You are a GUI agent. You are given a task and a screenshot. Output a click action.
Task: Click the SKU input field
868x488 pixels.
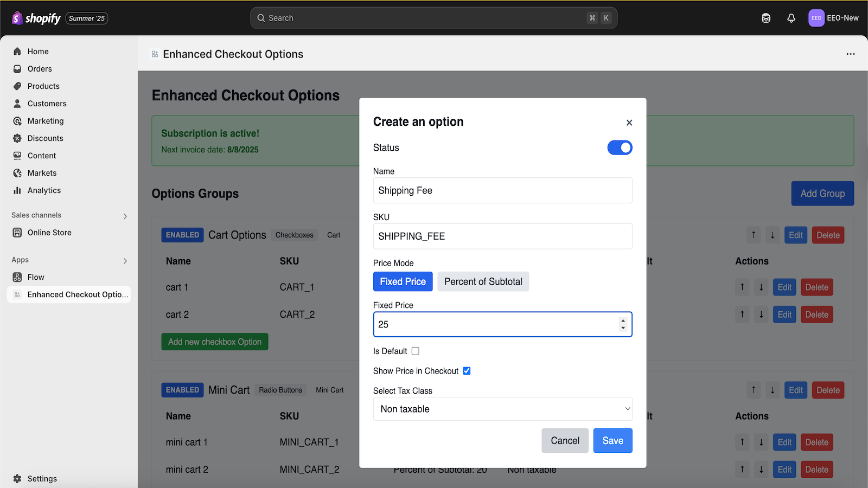click(502, 236)
